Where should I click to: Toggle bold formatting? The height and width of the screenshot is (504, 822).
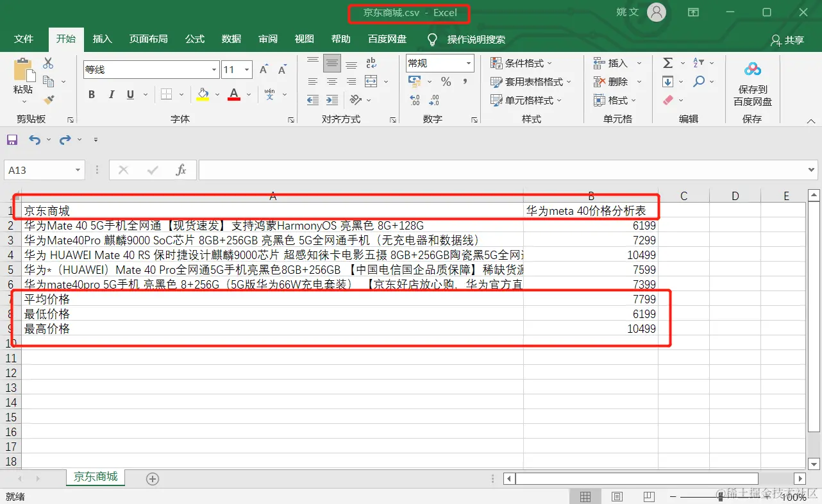pyautogui.click(x=92, y=94)
